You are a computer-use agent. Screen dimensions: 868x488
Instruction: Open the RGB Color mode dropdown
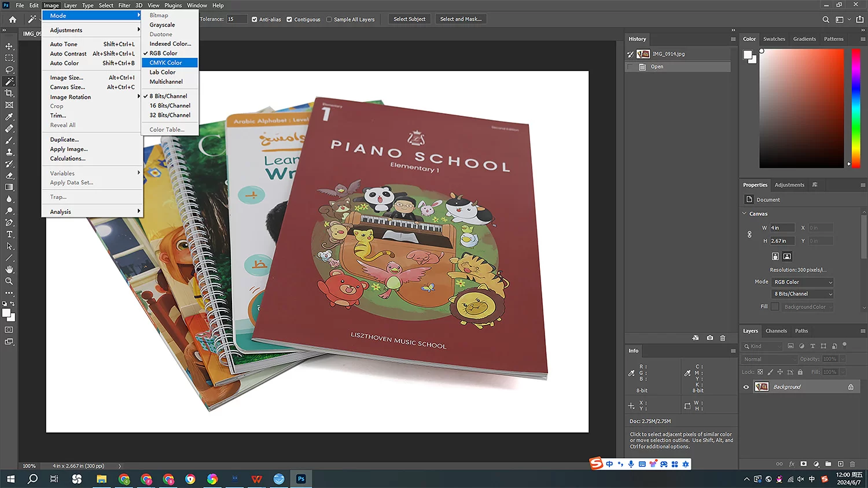[x=803, y=282]
